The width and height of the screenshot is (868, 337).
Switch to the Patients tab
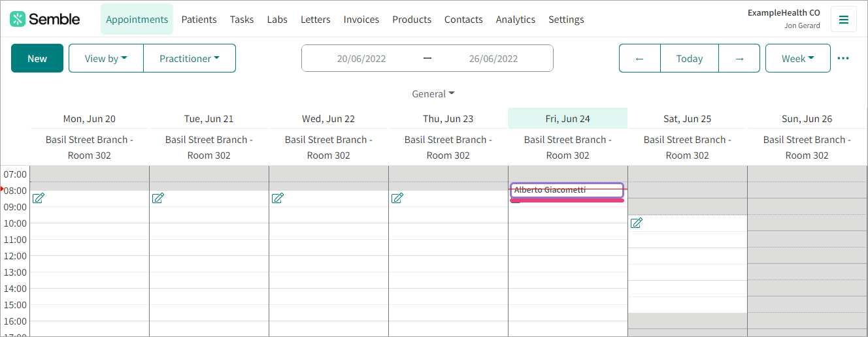[x=199, y=20]
